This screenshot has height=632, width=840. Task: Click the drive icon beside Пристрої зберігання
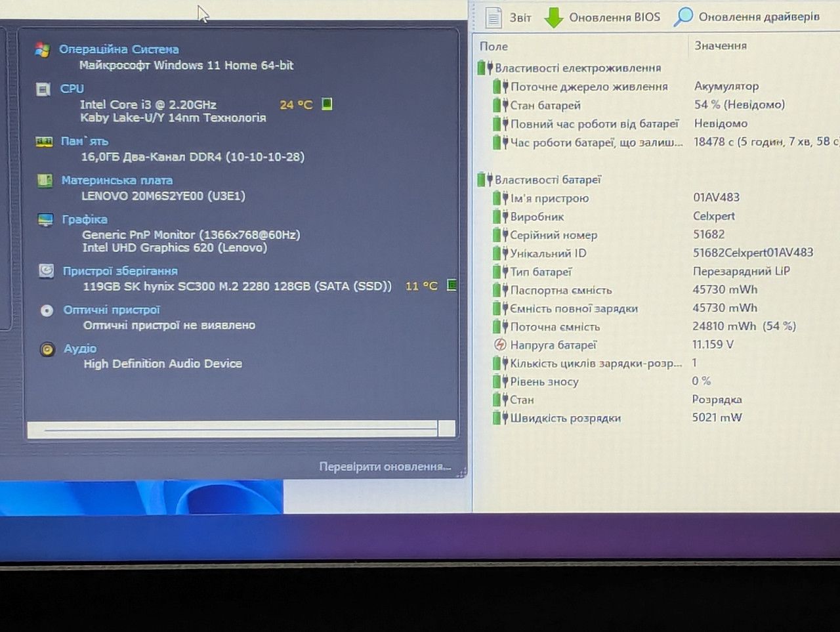click(x=46, y=270)
